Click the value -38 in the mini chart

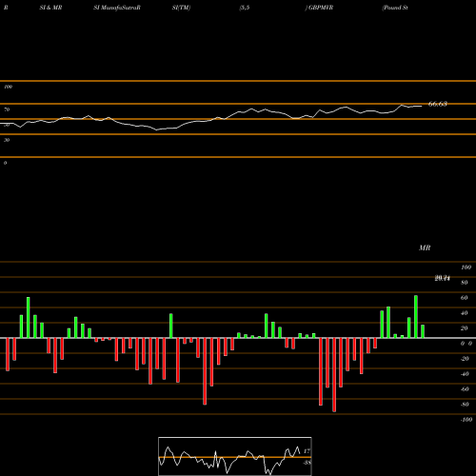point(307,463)
